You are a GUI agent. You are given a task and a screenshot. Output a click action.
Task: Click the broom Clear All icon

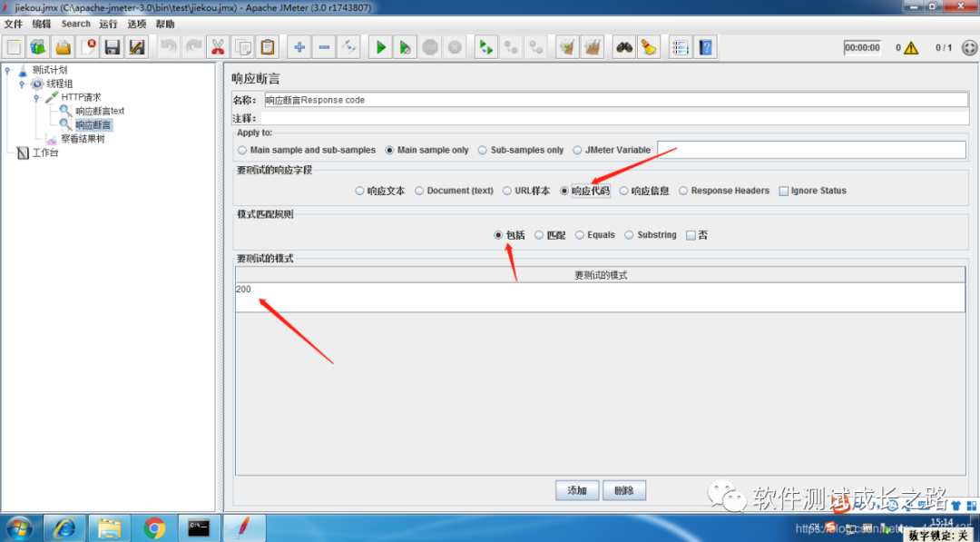pyautogui.click(x=649, y=47)
